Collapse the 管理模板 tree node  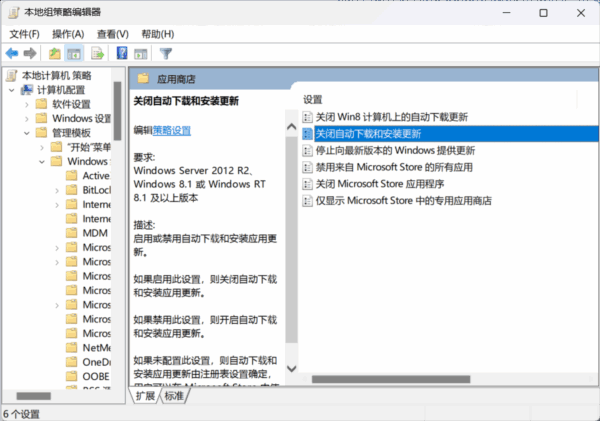pyautogui.click(x=26, y=132)
